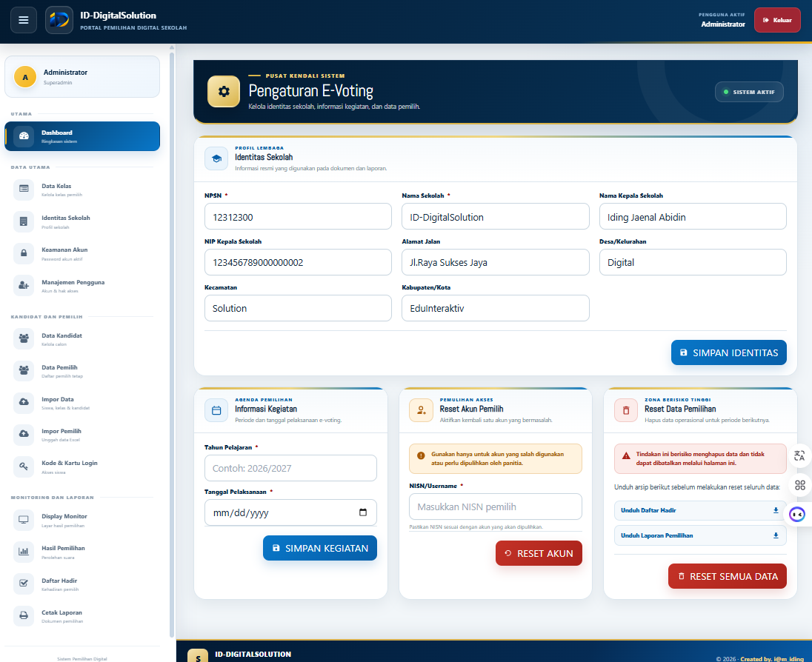
Task: Save with the SIMPAN IDENTITAS button
Action: (x=728, y=352)
